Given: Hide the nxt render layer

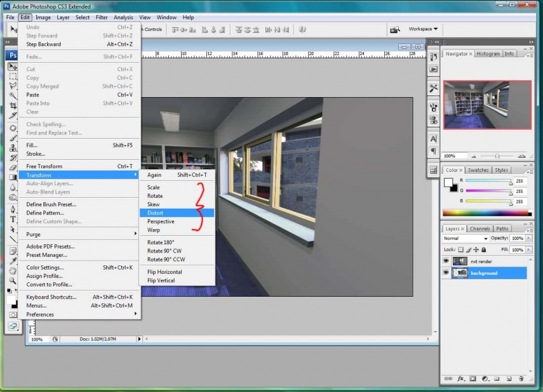Looking at the screenshot, I should point(446,262).
